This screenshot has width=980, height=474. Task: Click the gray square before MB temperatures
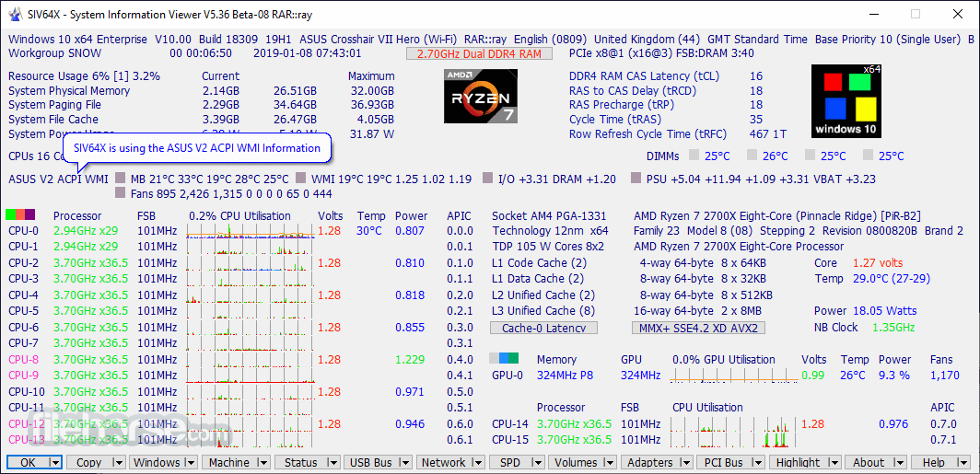pos(120,179)
